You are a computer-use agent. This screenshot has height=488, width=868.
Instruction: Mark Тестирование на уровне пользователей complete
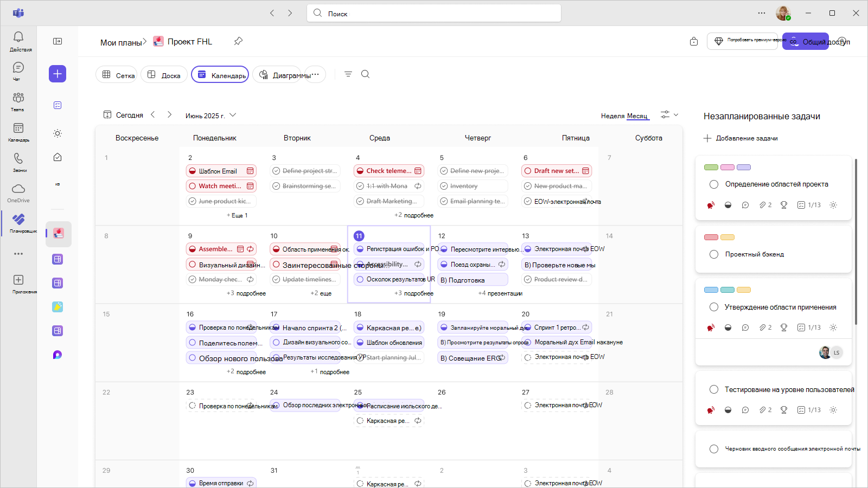714,389
